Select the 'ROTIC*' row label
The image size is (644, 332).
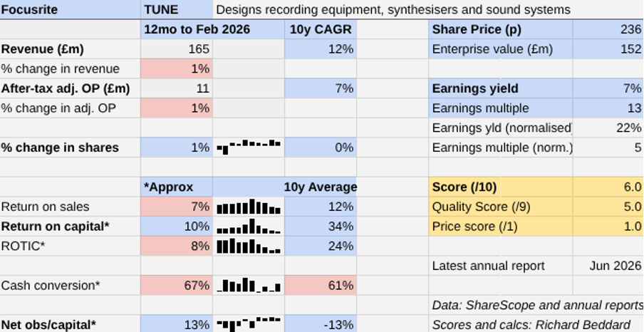point(71,246)
